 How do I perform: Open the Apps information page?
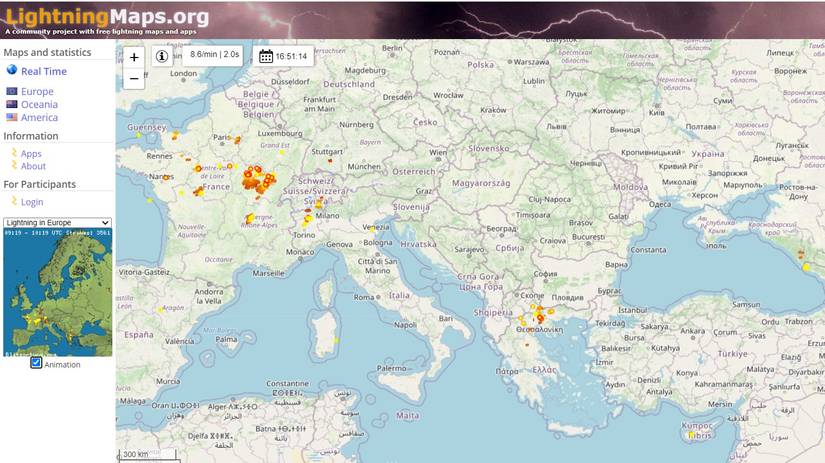[x=31, y=154]
